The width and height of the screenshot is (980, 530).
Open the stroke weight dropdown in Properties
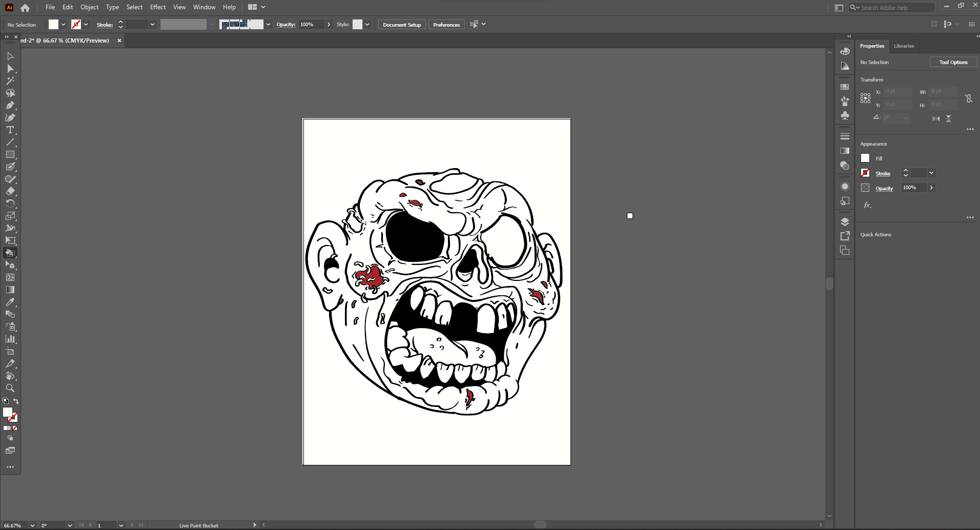(x=931, y=173)
